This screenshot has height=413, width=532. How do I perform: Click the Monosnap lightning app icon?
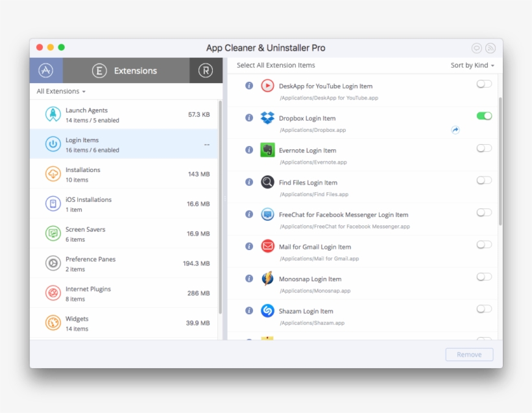pos(267,279)
